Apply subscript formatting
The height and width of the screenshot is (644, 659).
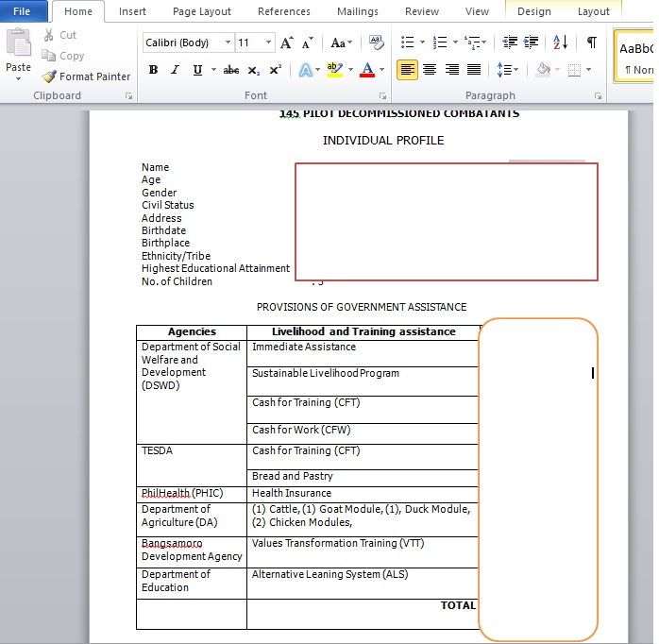click(253, 70)
